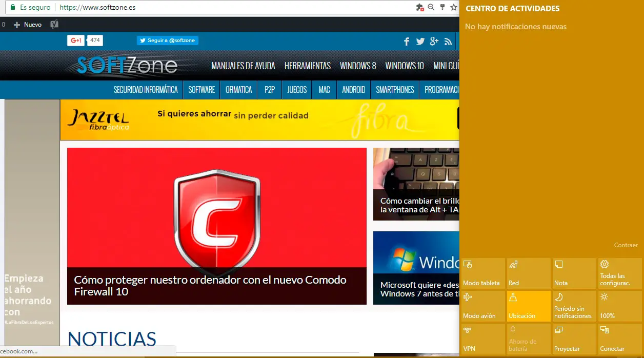Click the SoftZone logo
This screenshot has height=358, width=644.
(x=127, y=65)
